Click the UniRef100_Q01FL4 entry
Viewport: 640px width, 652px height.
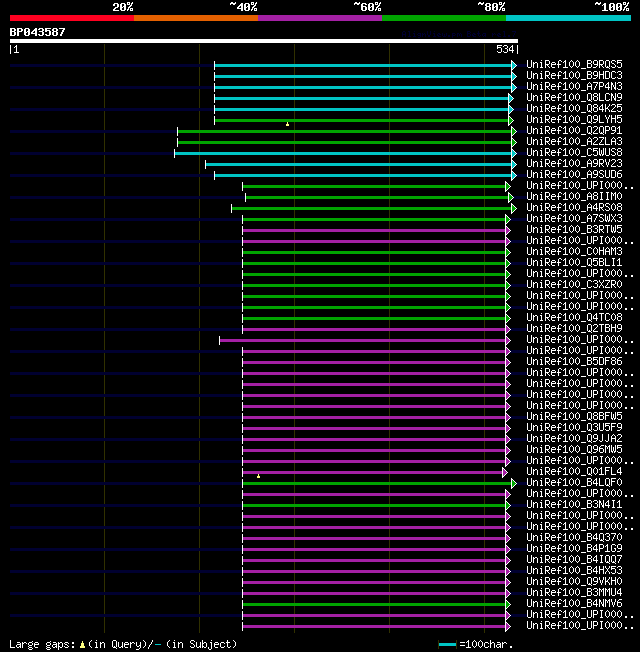(574, 472)
